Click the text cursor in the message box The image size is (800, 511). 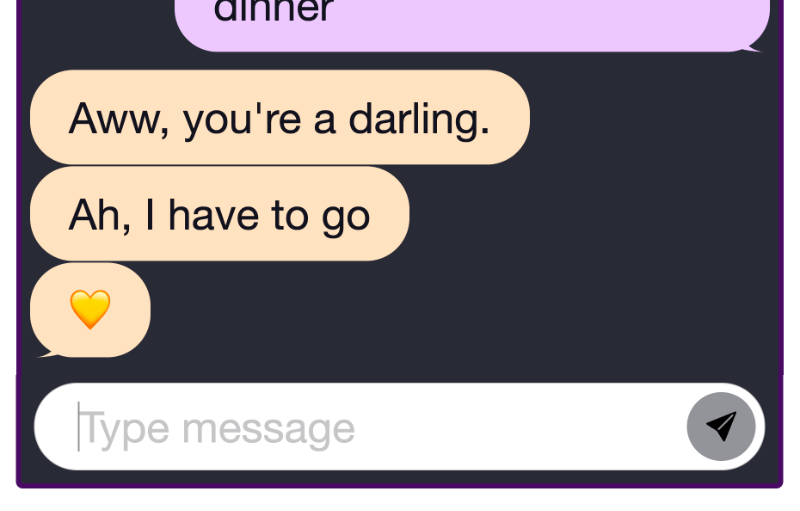tap(78, 426)
